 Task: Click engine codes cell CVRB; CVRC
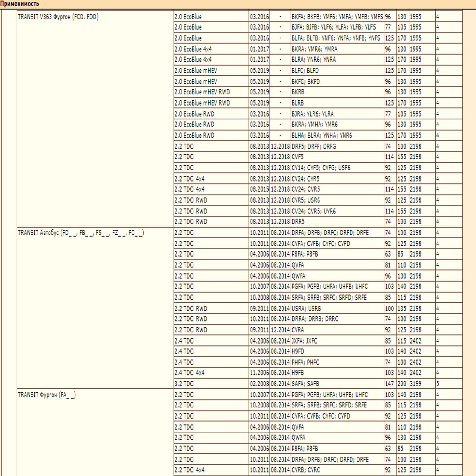337,470
